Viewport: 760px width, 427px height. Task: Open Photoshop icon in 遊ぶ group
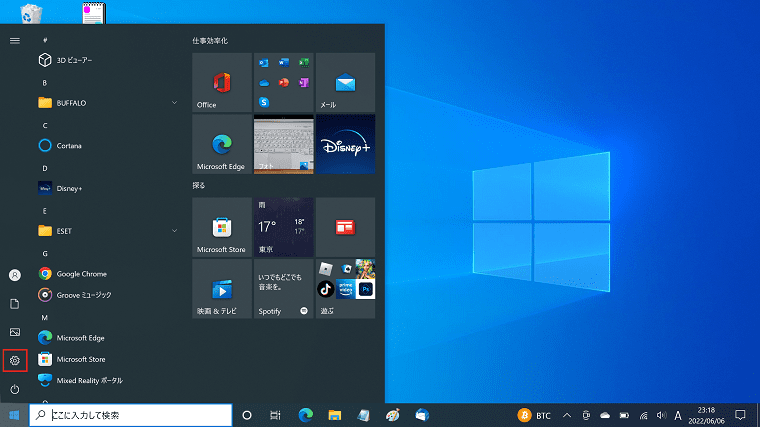click(x=365, y=289)
